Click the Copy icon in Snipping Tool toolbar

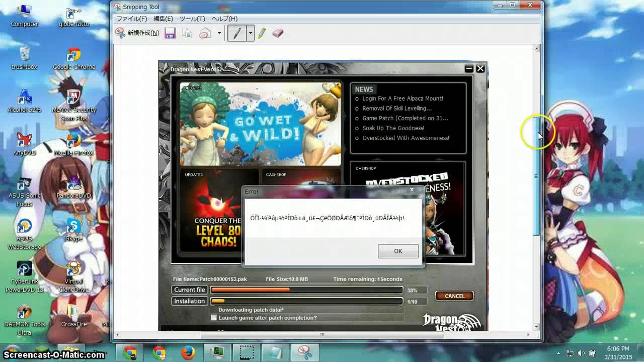tap(187, 33)
